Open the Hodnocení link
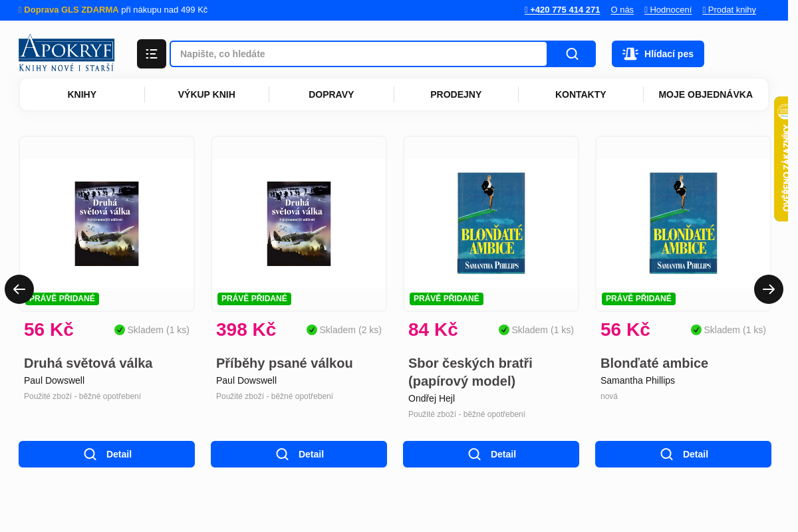The width and height of the screenshot is (798, 532). click(x=668, y=10)
